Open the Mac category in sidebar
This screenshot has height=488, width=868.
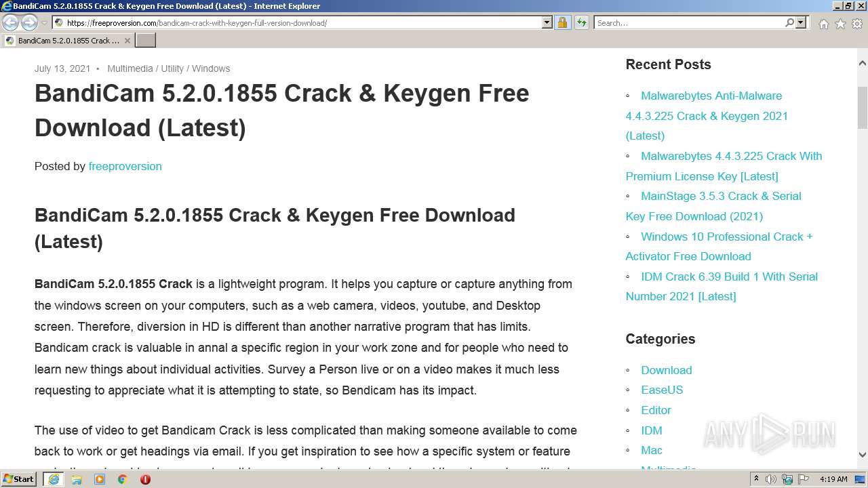[x=652, y=450]
